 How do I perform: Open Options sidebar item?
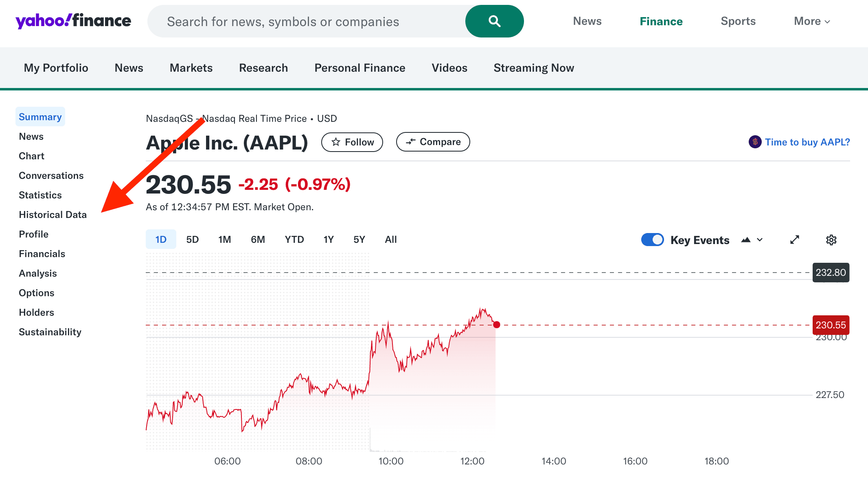36,293
